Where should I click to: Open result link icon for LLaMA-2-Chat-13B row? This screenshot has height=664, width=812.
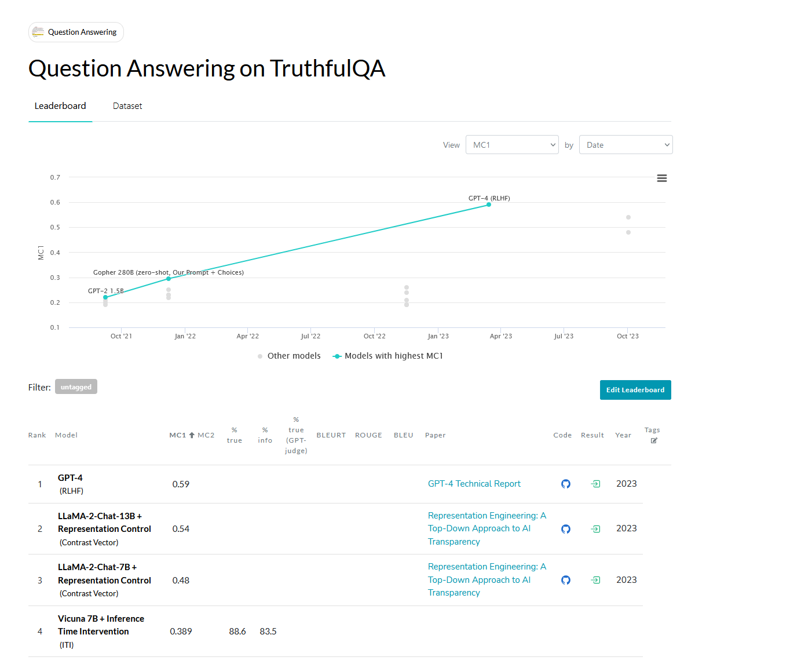595,529
